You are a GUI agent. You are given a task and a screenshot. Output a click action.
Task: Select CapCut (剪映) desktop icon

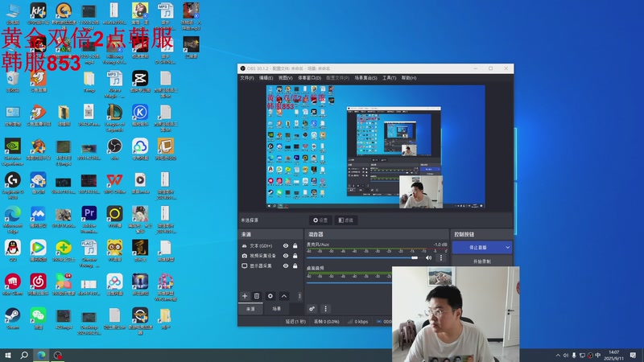coord(139,81)
